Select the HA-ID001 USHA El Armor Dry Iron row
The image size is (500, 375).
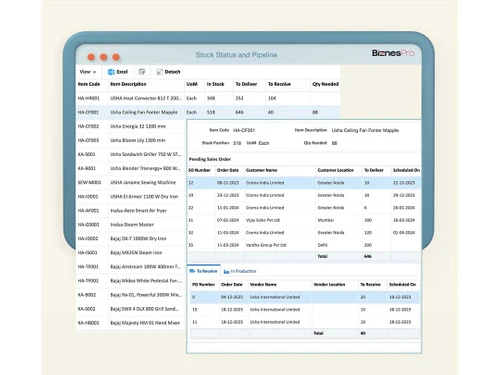(x=131, y=197)
